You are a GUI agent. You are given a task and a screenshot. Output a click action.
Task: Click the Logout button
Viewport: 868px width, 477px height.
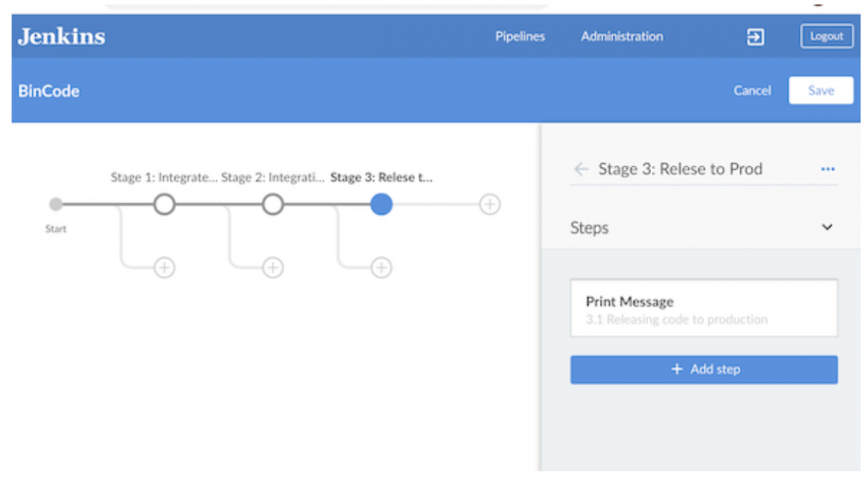point(826,36)
